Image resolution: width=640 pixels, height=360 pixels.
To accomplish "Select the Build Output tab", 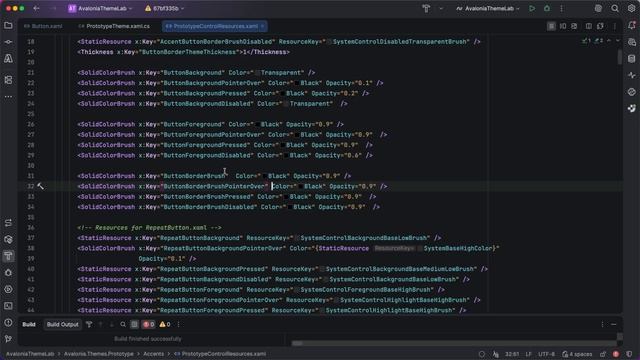I will (x=62, y=324).
